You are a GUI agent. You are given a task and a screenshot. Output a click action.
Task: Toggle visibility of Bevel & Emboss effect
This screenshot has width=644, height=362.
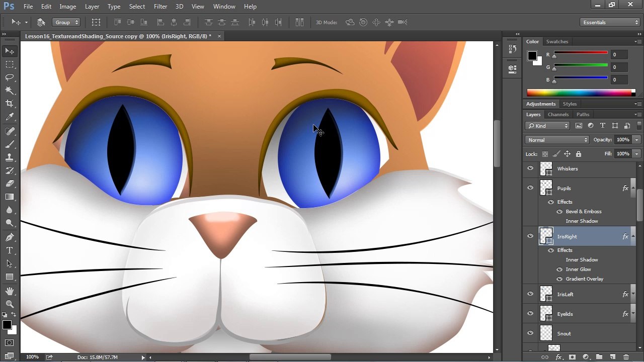tap(559, 212)
